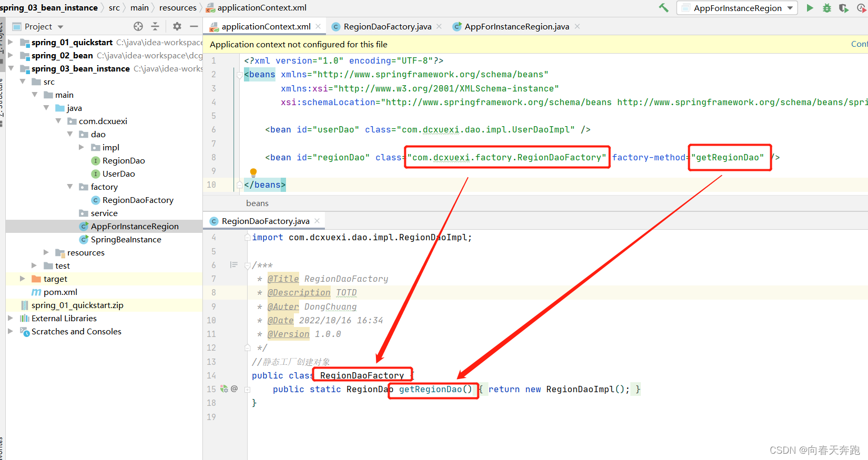Click the locate/select opened file target icon
The height and width of the screenshot is (460, 868).
pos(138,26)
